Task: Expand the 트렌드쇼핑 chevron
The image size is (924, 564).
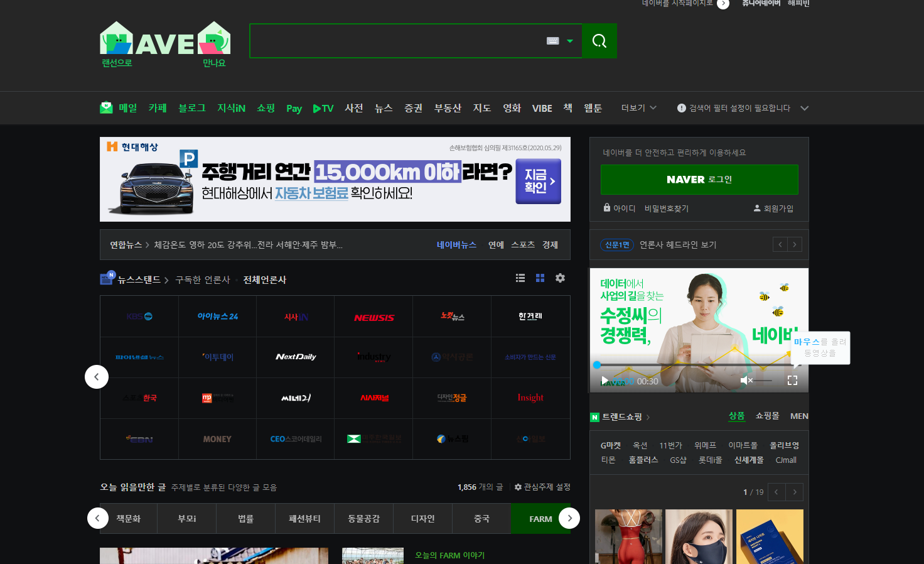Action: [x=648, y=417]
